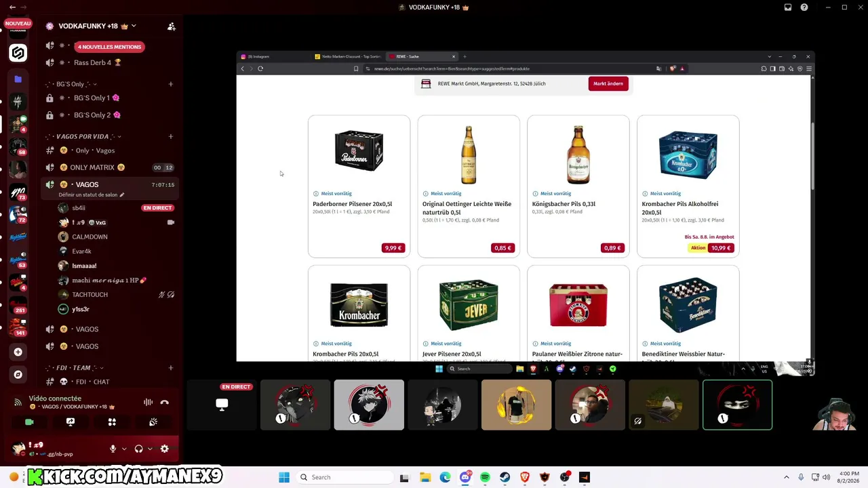
Task: Open the Königsbacher Pils bottle image
Action: point(578,155)
